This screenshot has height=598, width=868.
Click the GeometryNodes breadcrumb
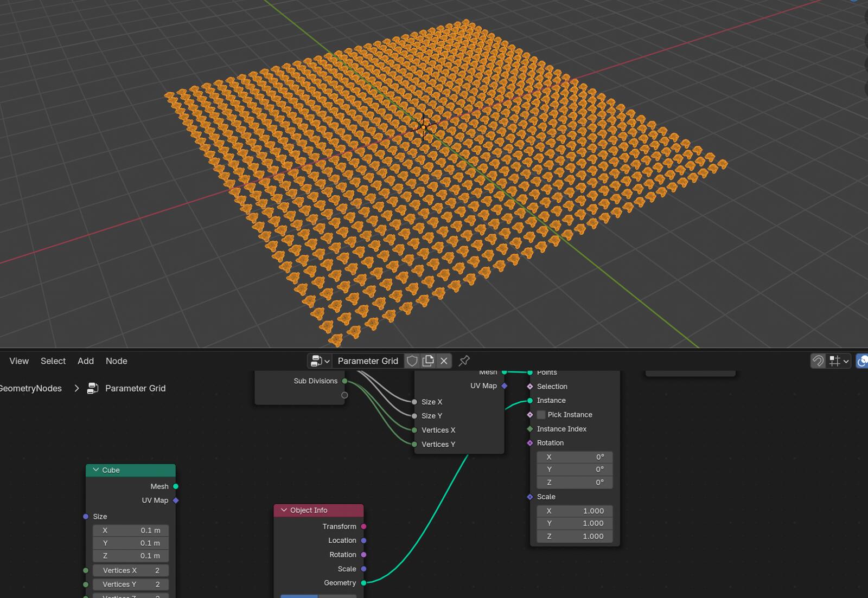[31, 388]
